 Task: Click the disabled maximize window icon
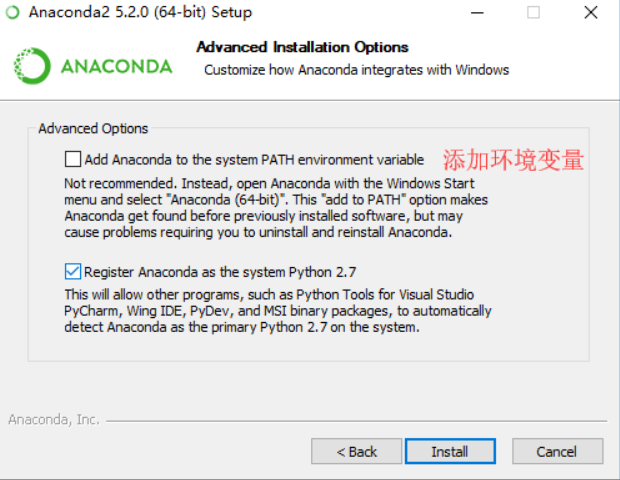coord(533,13)
